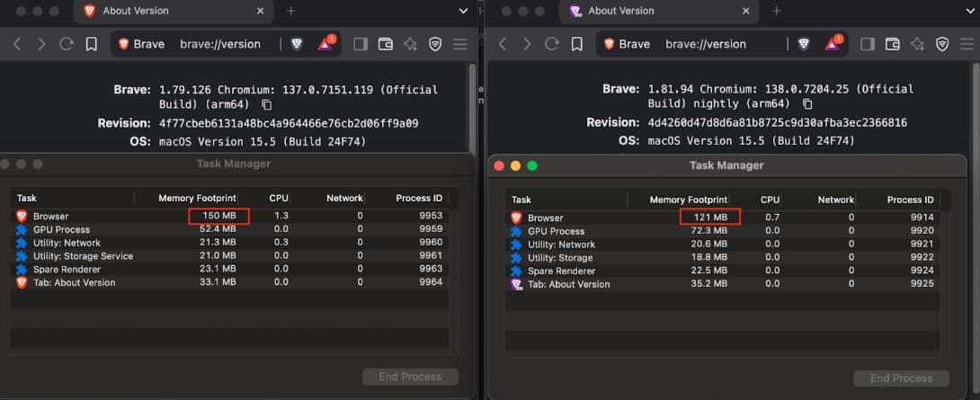Open a new tab in the right Nightly window
This screenshot has width=980, height=400.
pyautogui.click(x=776, y=11)
